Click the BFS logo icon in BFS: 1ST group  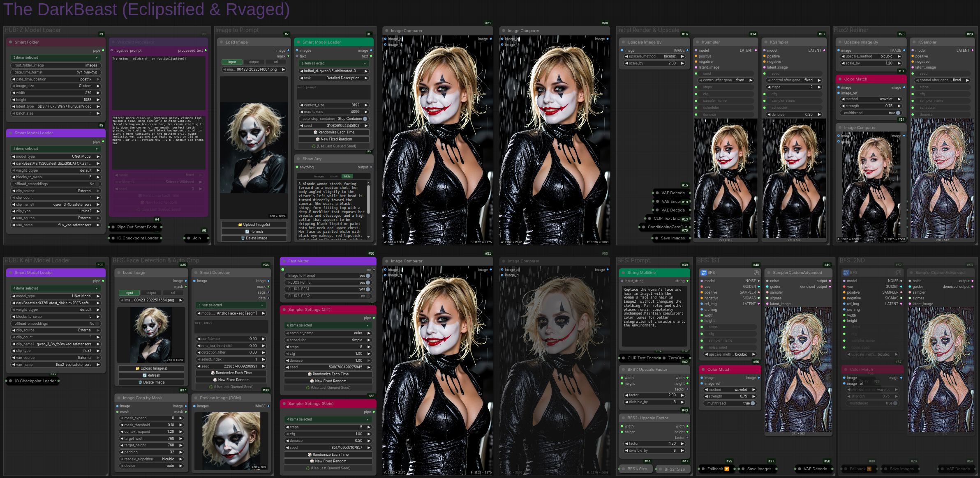[703, 273]
